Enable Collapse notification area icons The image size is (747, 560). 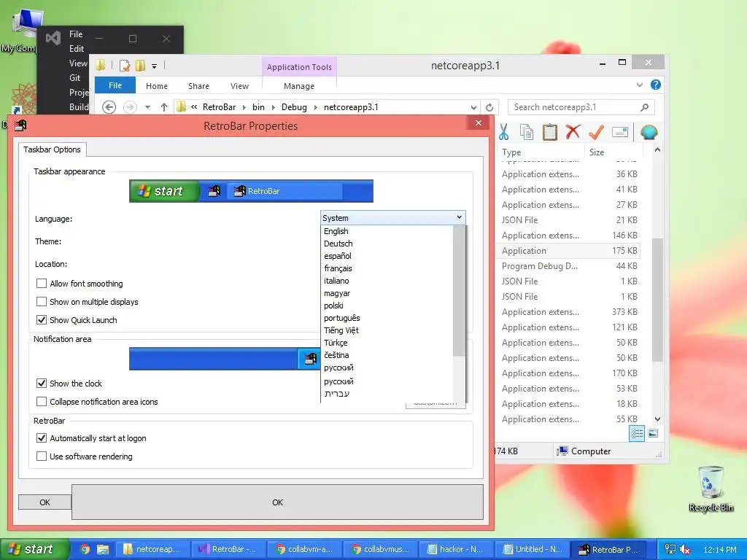point(42,402)
